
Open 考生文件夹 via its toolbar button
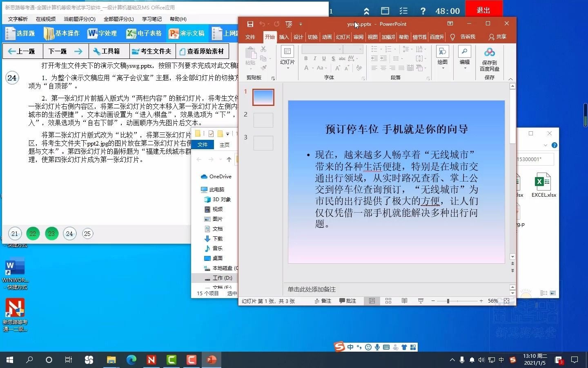pyautogui.click(x=151, y=51)
